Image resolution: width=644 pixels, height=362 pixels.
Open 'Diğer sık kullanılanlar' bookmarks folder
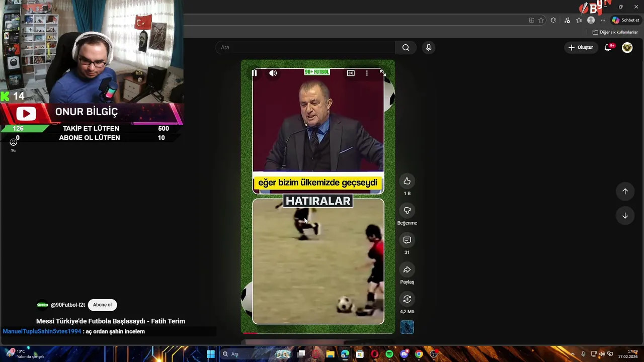coord(615,32)
